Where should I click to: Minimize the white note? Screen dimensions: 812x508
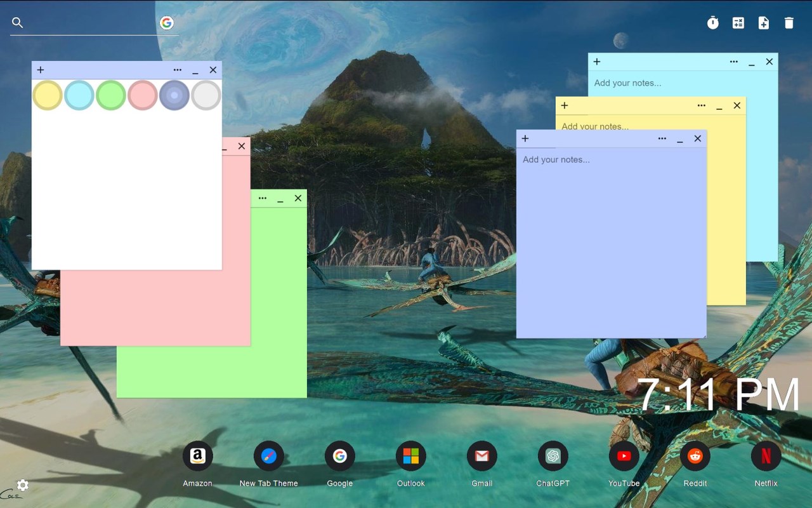195,70
